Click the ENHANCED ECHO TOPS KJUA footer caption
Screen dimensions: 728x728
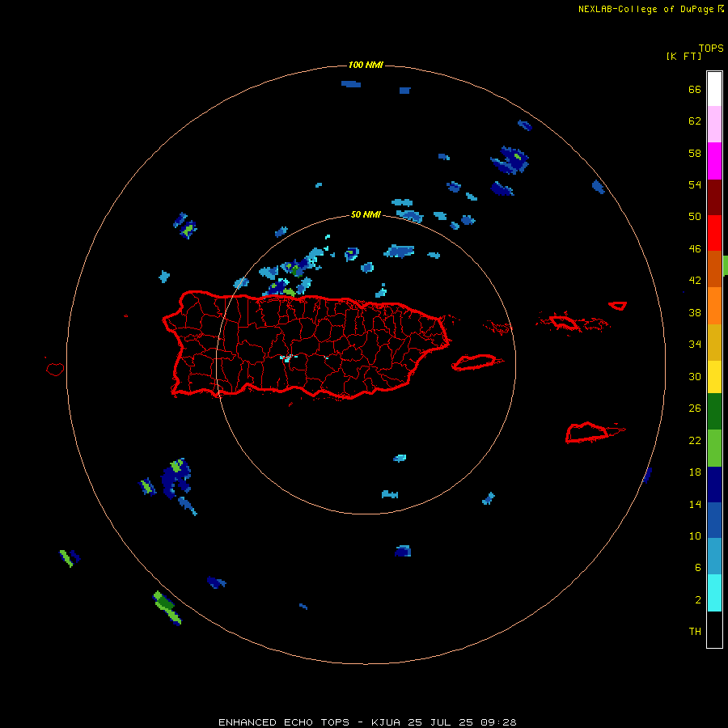367,722
